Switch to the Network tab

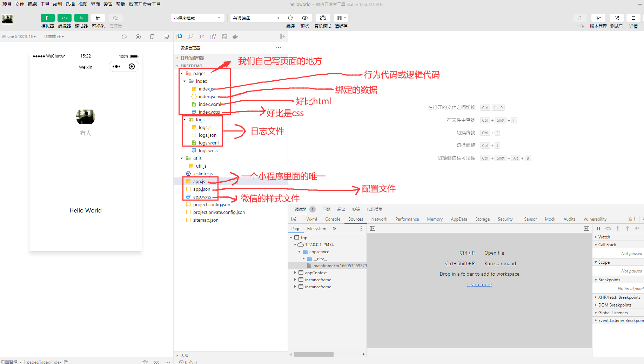[x=379, y=219]
